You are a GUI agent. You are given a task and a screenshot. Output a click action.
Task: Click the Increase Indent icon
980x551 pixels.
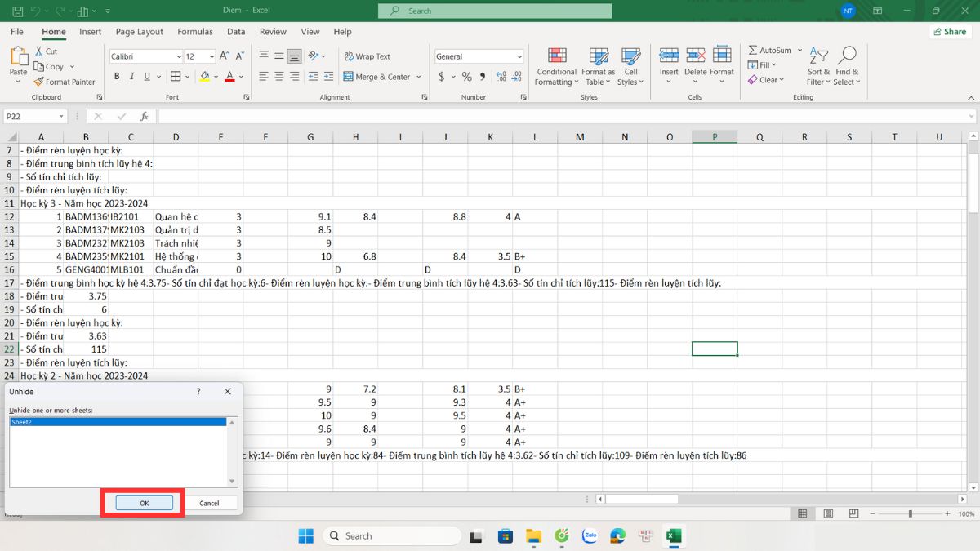point(327,77)
